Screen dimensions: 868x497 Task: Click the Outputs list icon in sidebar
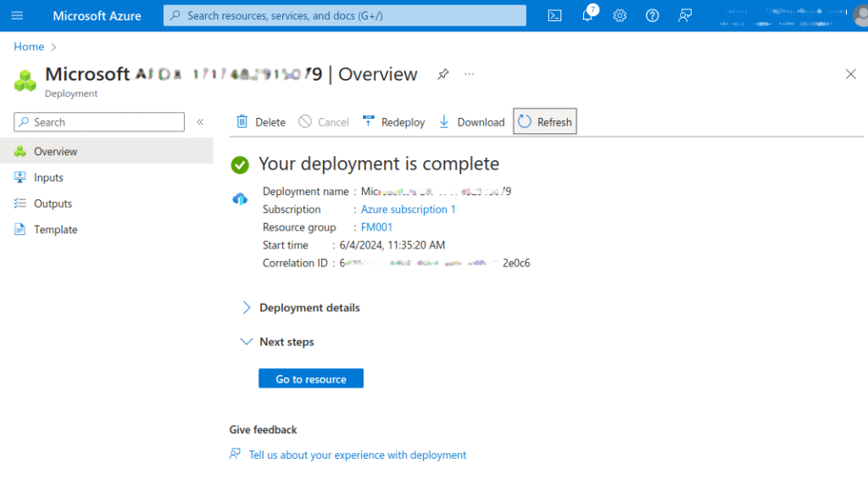[x=20, y=204]
